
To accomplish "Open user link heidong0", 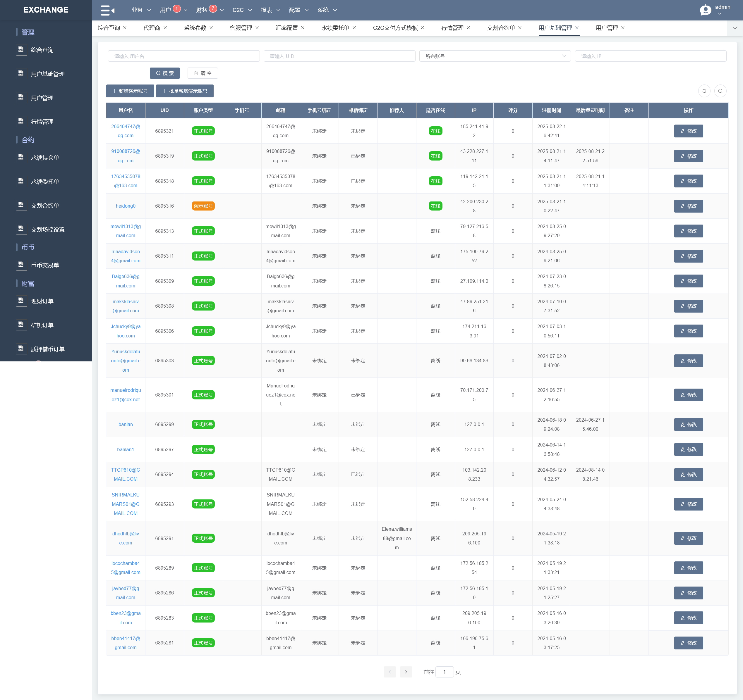I will coord(126,206).
